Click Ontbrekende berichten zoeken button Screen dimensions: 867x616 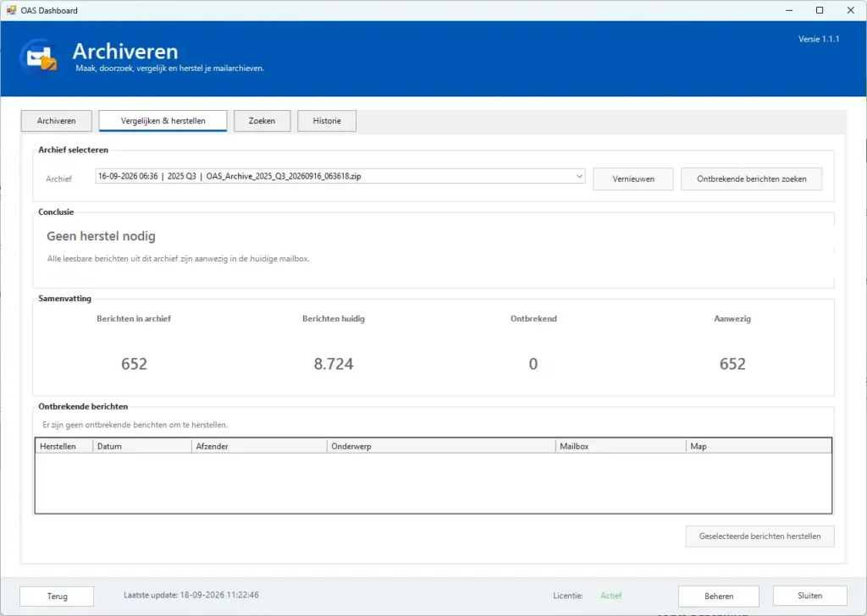click(x=752, y=179)
